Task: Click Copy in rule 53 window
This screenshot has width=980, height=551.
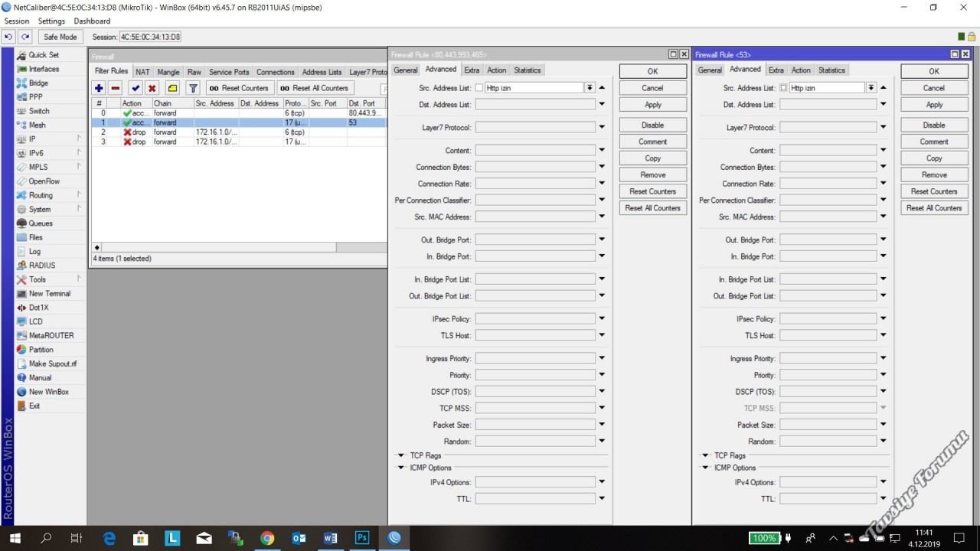Action: 934,158
